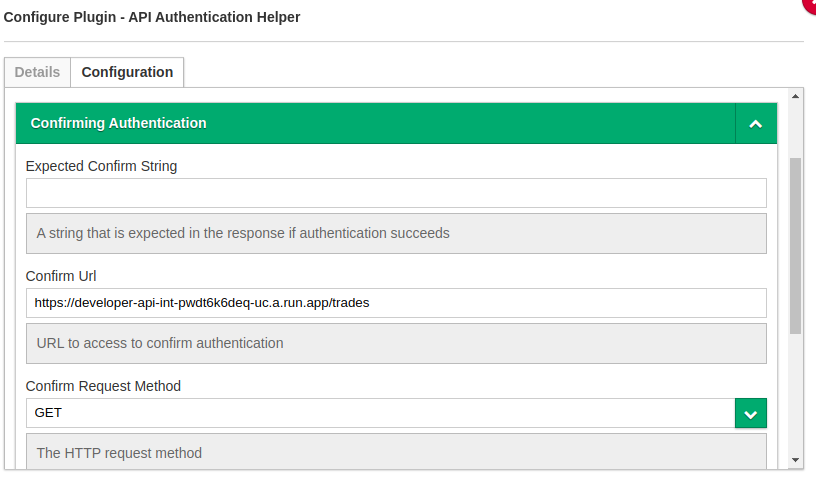Image resolution: width=816 pixels, height=488 pixels.
Task: Click the scrollbar track below the thumb
Action: coord(796,400)
